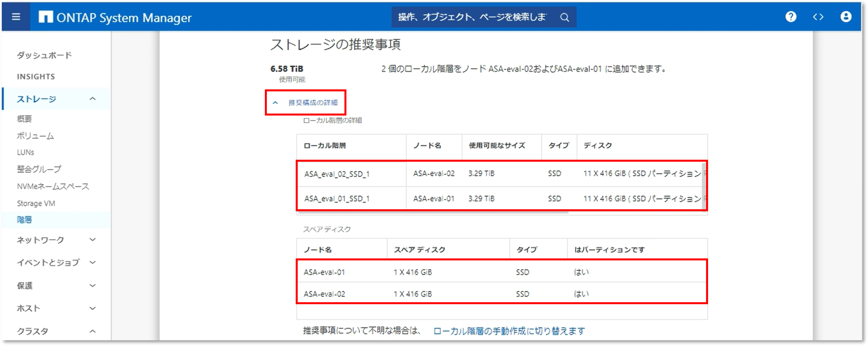Select ASA_eval_02_SSD_1 row name
Screen dimensions: 868x346
(337, 174)
